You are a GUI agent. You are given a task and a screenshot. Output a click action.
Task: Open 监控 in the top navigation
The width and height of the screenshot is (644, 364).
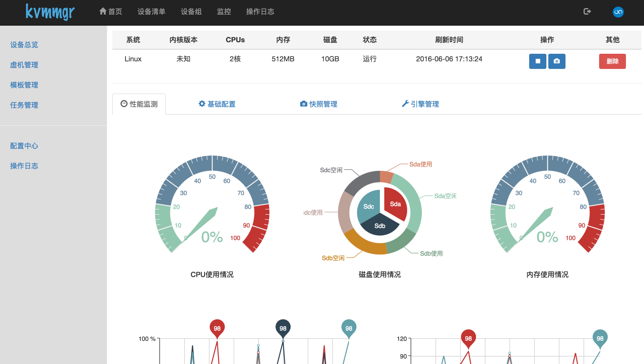point(224,11)
